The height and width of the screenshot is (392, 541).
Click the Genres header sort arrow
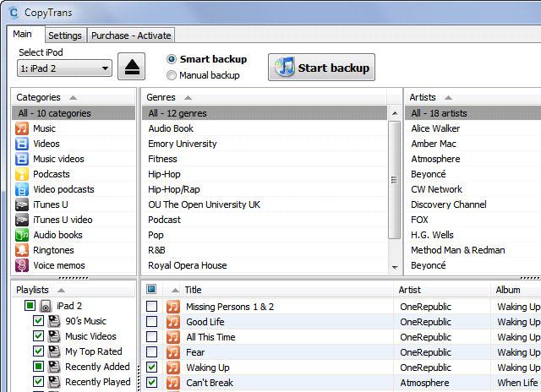pyautogui.click(x=188, y=97)
